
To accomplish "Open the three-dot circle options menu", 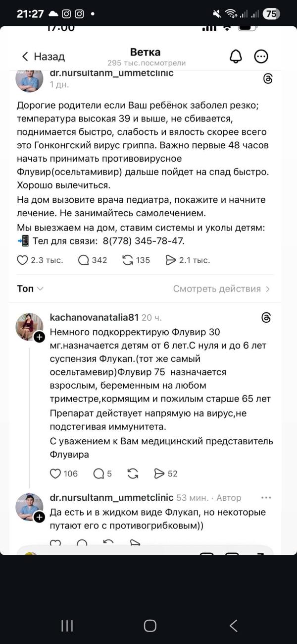I will [x=261, y=57].
